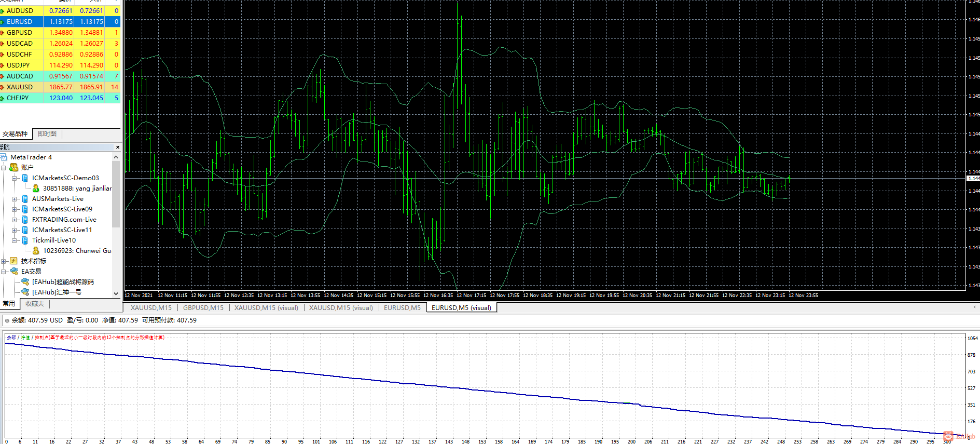Click the server icon beside Tickmill-Live10
Viewport: 980px width, 444px height.
[x=24, y=240]
